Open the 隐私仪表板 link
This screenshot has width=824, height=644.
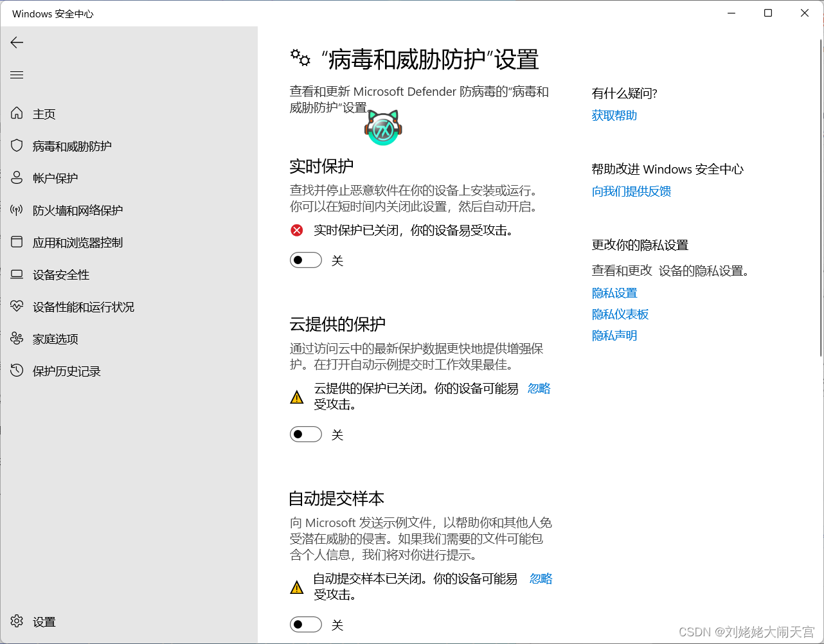[x=620, y=314]
